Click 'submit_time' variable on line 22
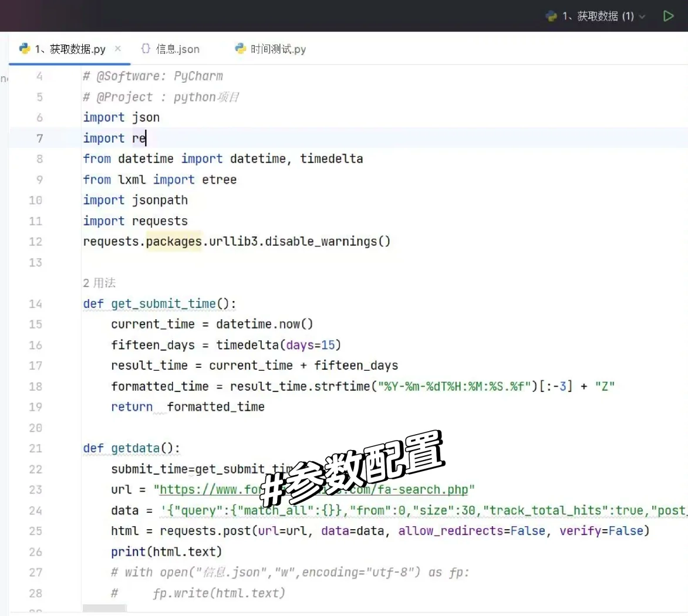Viewport: 688px width, 616px height. tap(149, 469)
